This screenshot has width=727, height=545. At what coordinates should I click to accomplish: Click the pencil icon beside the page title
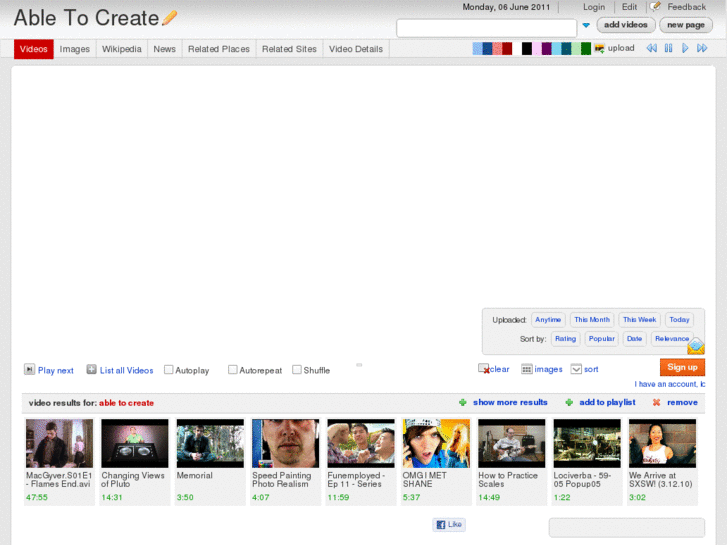tap(170, 17)
